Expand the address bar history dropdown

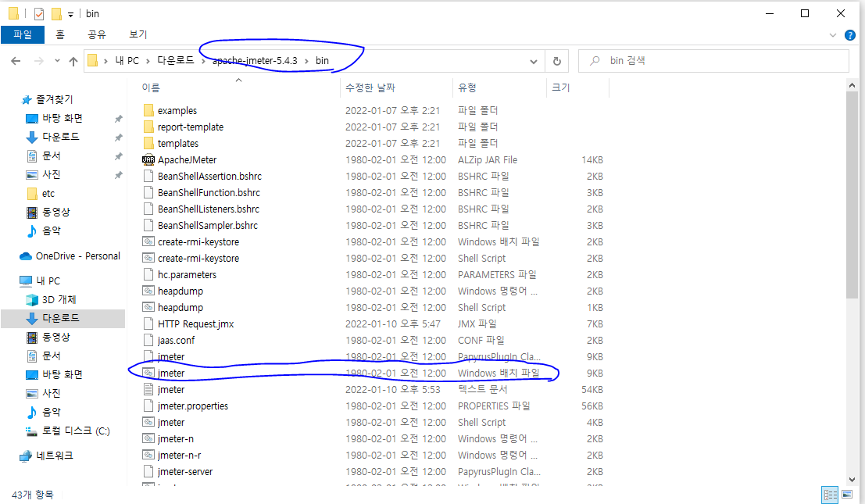(x=534, y=61)
